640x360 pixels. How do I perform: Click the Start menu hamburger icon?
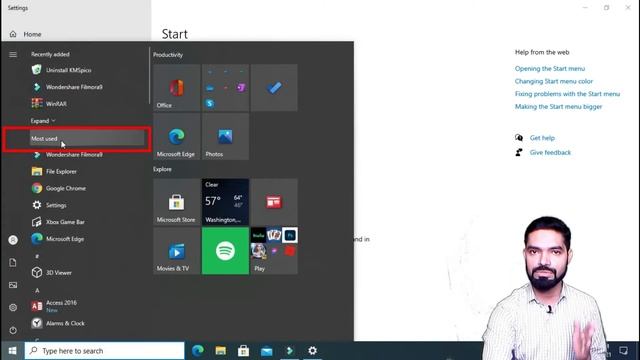pos(13,54)
